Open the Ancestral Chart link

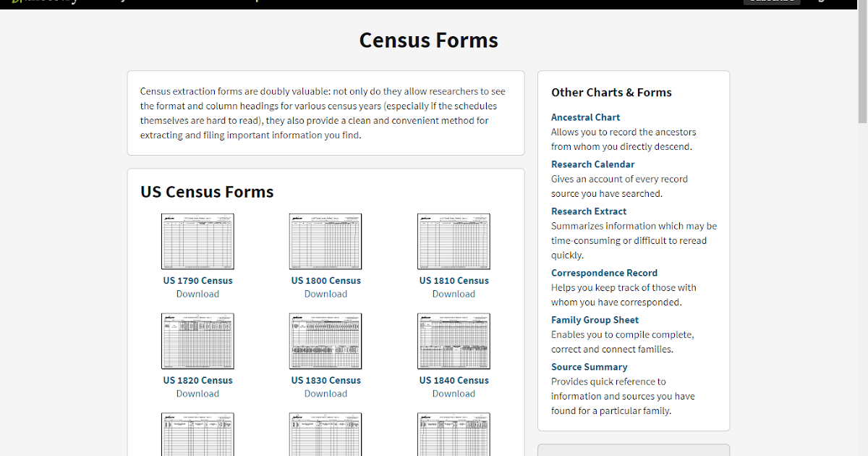(585, 117)
